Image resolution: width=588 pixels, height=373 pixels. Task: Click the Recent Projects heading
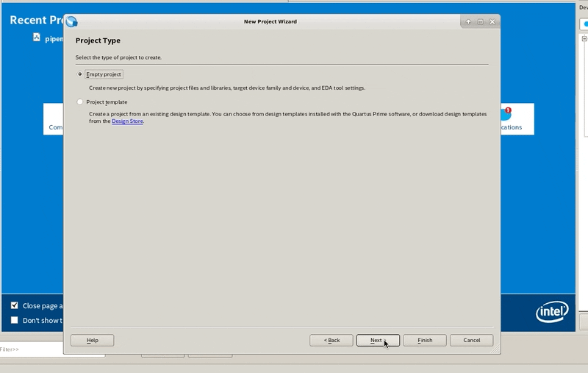point(36,20)
